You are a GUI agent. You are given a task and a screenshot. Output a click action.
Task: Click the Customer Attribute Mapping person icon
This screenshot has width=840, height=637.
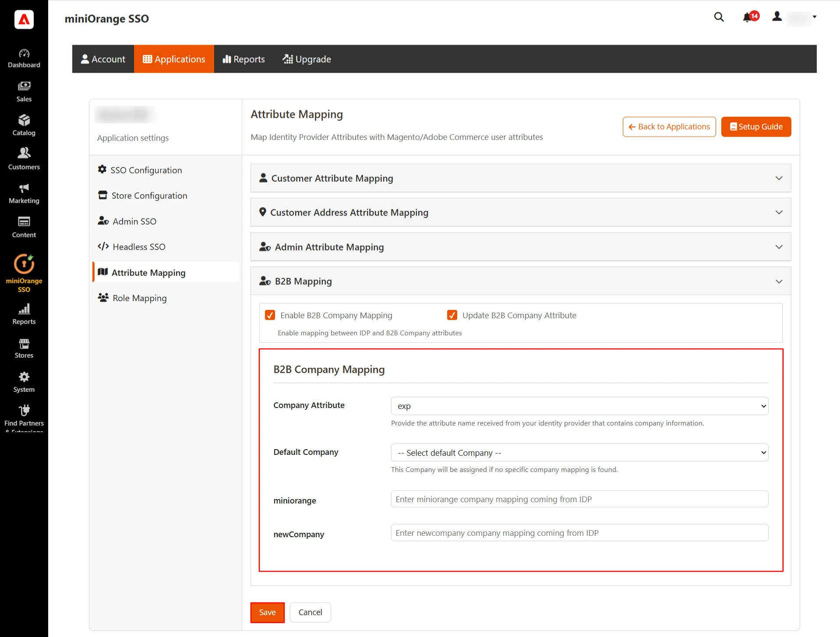tap(263, 178)
